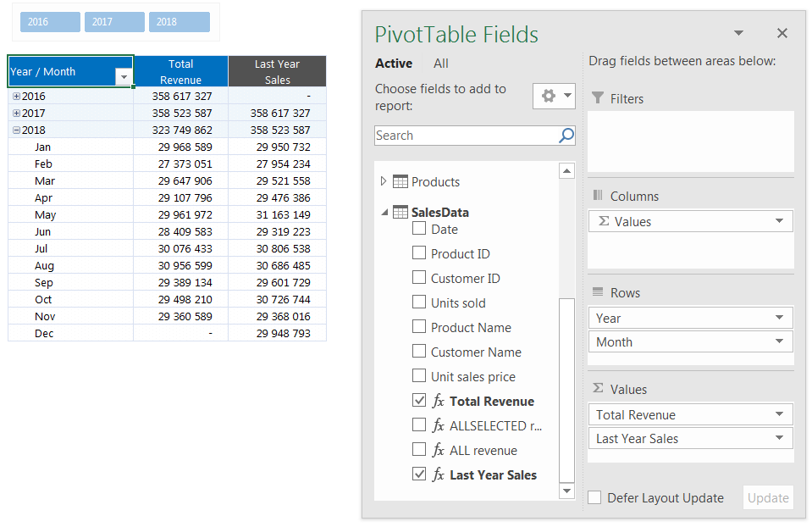The image size is (812, 527).
Task: Tick the Customer Name field checkbox
Action: click(x=419, y=352)
